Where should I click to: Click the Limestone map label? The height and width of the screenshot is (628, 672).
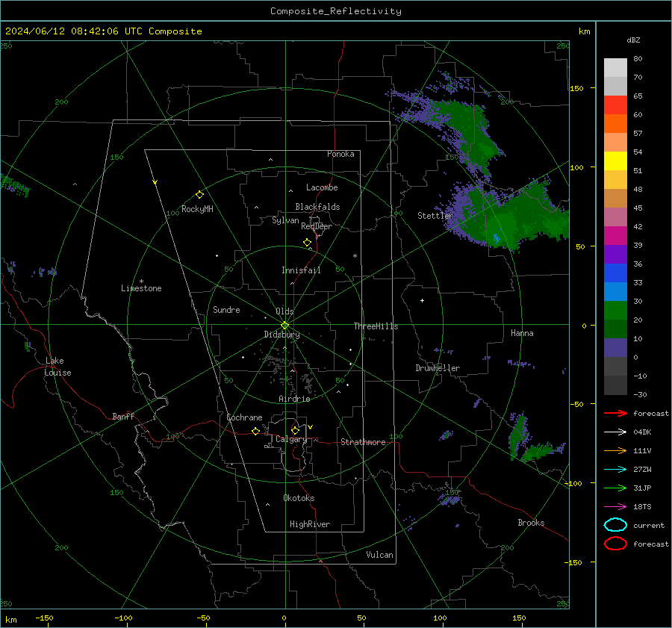141,288
